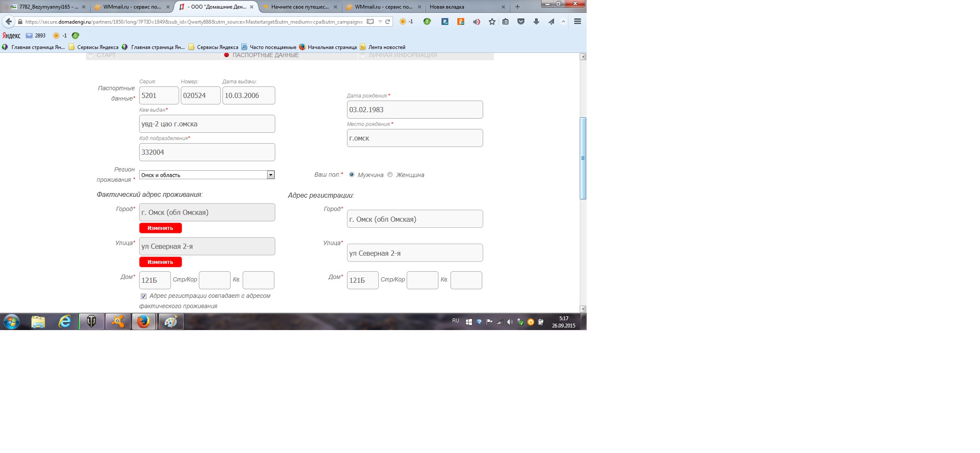Open the address bar history dropdown arrow
The width and height of the screenshot is (980, 453).
click(x=380, y=21)
